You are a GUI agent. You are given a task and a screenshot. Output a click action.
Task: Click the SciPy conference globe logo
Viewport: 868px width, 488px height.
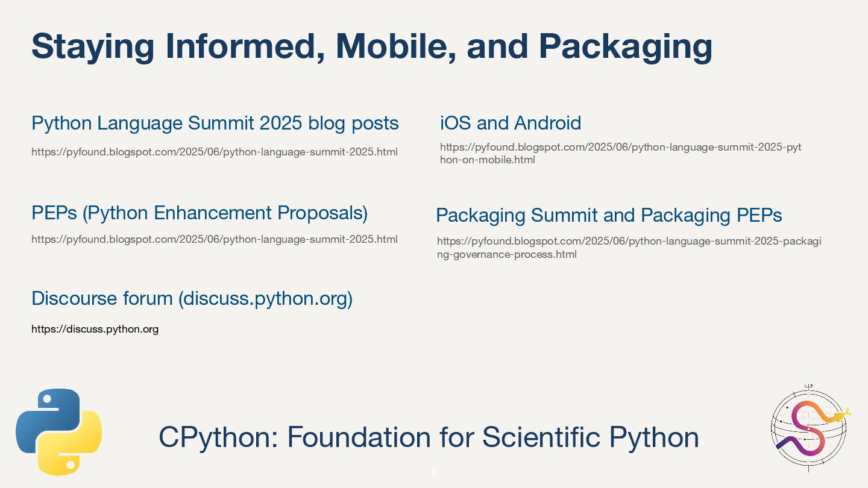click(811, 426)
